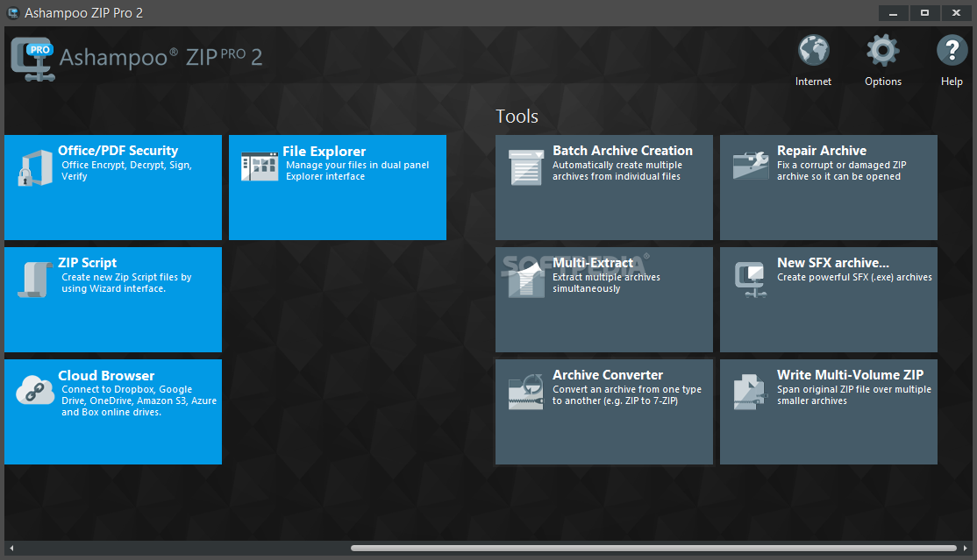Click the Repair Archive wrench icon
This screenshot has height=560, width=977.
pos(750,166)
